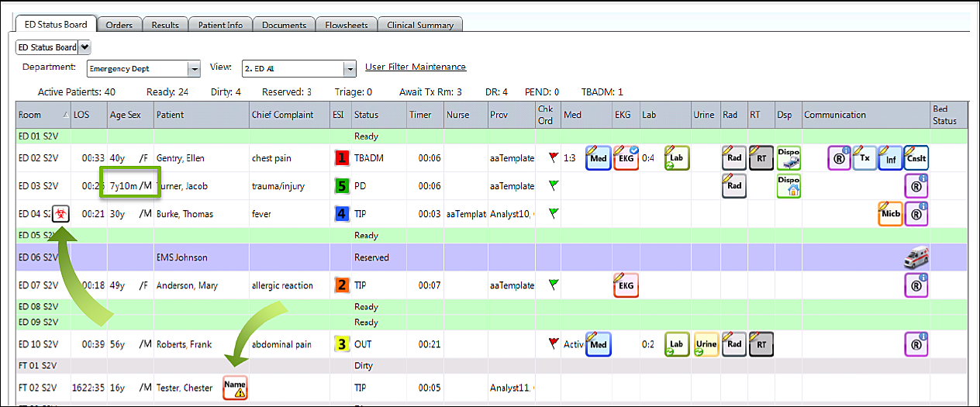
Task: Open the RT icon for Roberts, Frank
Action: click(762, 344)
